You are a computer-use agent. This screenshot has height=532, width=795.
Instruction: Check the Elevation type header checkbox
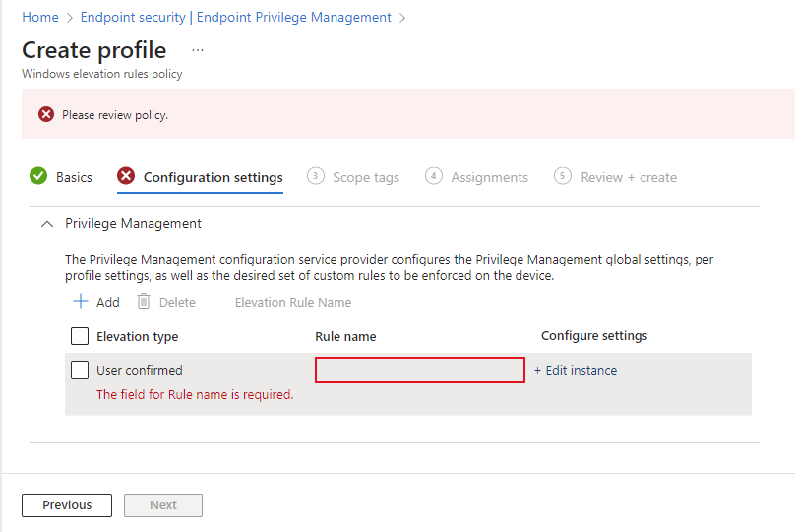pos(80,336)
